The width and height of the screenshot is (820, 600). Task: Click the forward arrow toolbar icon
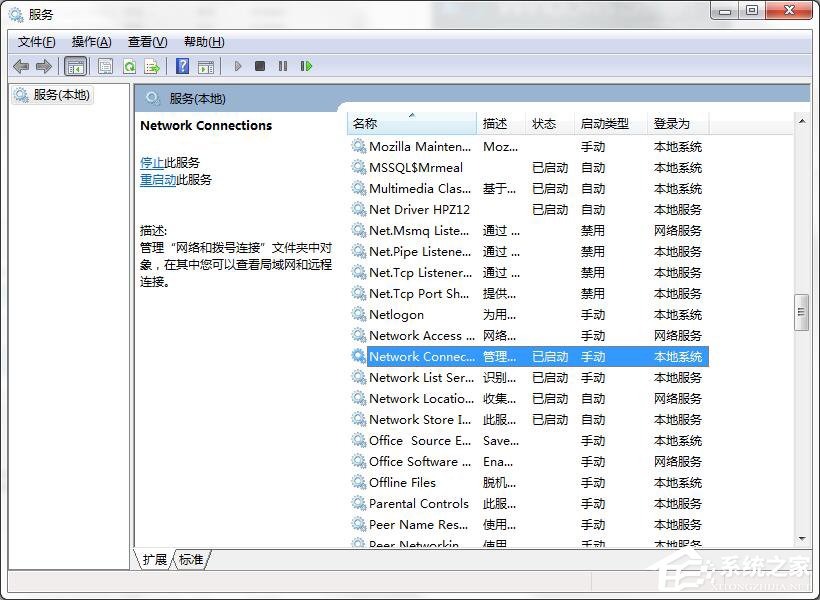pyautogui.click(x=44, y=66)
